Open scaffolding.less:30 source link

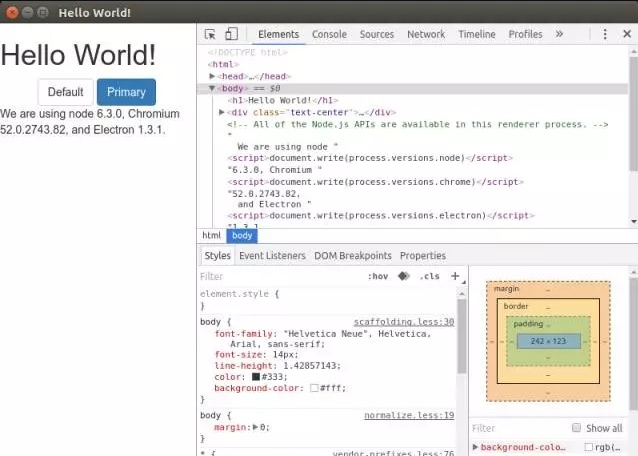(404, 322)
